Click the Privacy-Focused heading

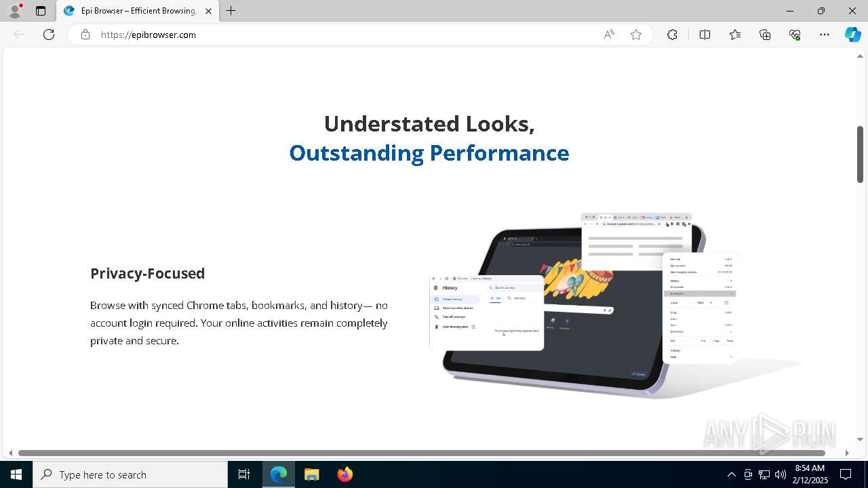[x=148, y=273]
